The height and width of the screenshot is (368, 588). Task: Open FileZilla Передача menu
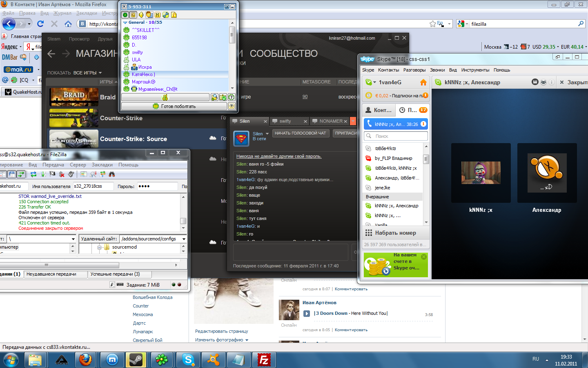pyautogui.click(x=53, y=165)
